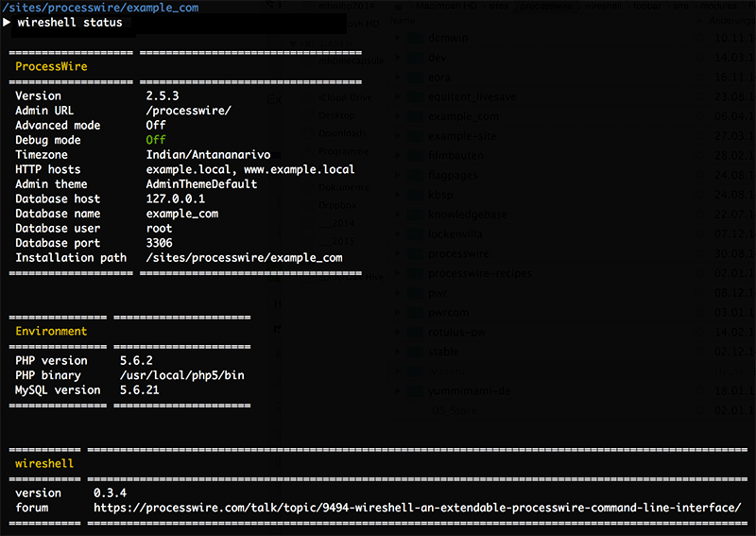Open Downloads in Finder sidebar
This screenshot has height=536, width=756.
[x=342, y=133]
